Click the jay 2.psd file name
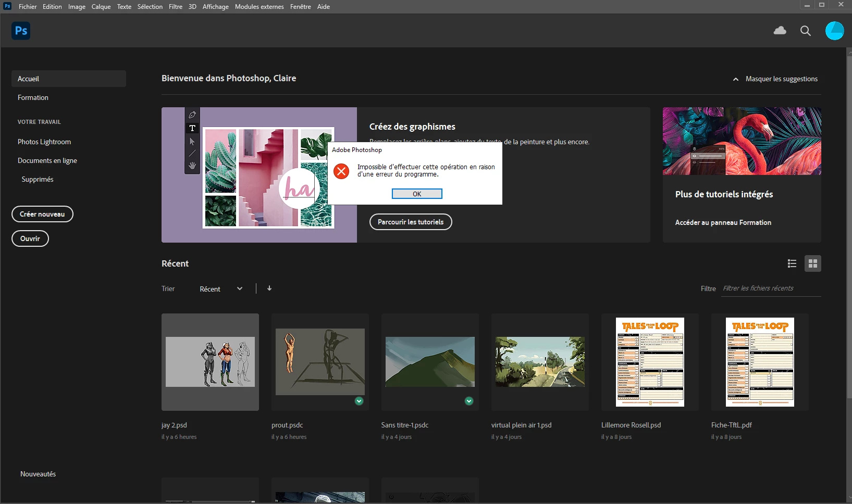This screenshot has width=852, height=504. 174,425
